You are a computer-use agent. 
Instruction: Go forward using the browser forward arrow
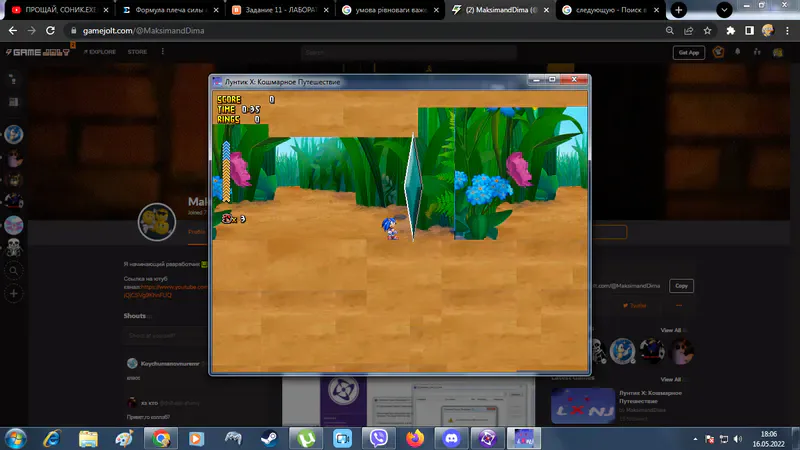click(32, 31)
